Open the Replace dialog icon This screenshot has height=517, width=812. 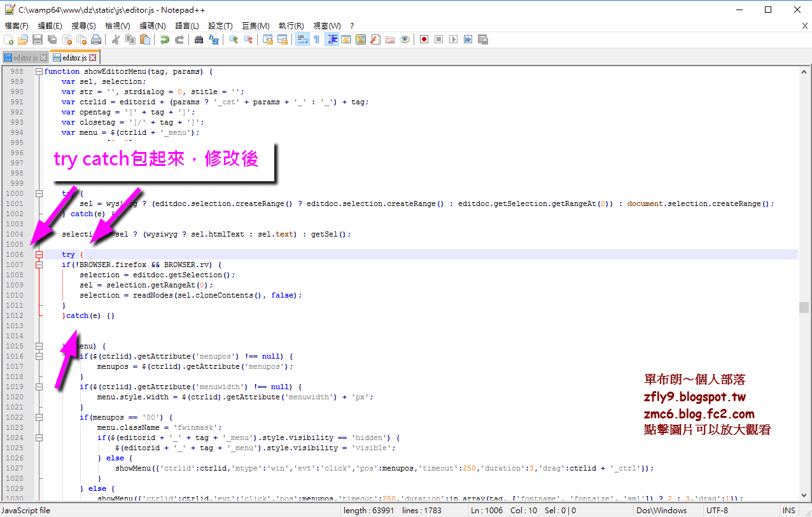coord(214,39)
